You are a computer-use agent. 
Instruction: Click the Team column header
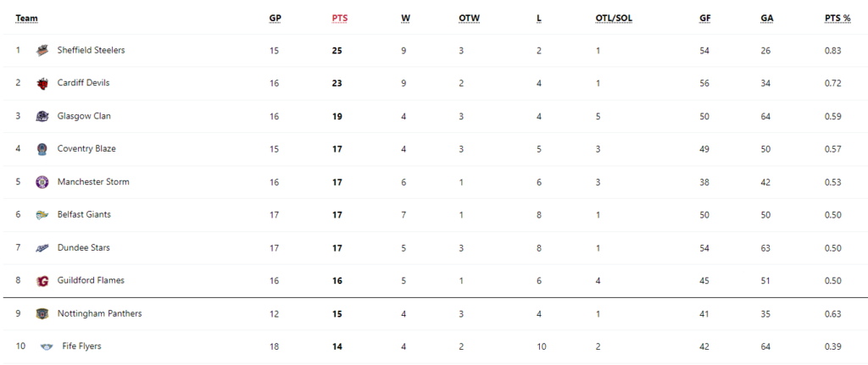click(26, 19)
